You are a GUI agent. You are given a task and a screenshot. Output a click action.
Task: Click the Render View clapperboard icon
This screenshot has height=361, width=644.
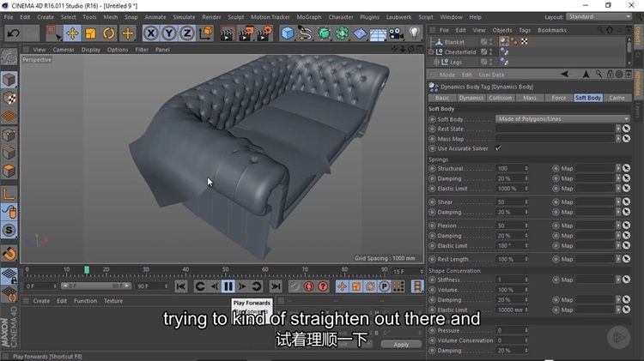227,33
